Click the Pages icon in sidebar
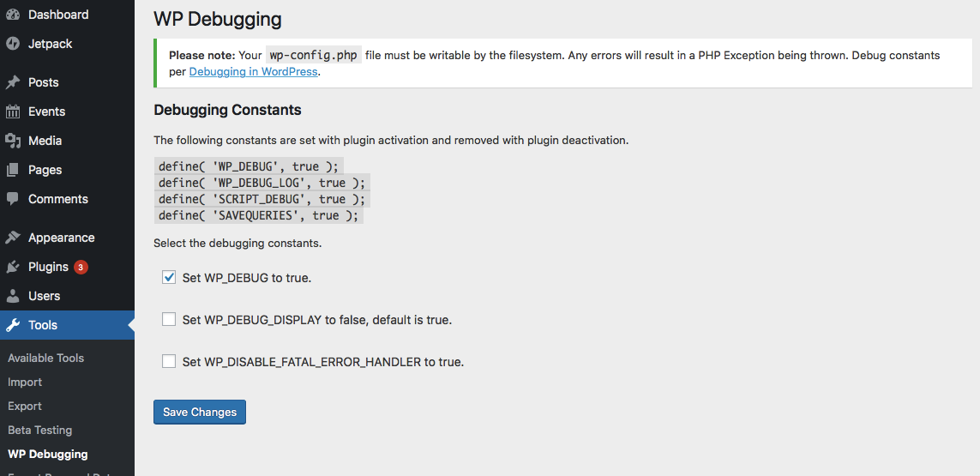 point(13,170)
